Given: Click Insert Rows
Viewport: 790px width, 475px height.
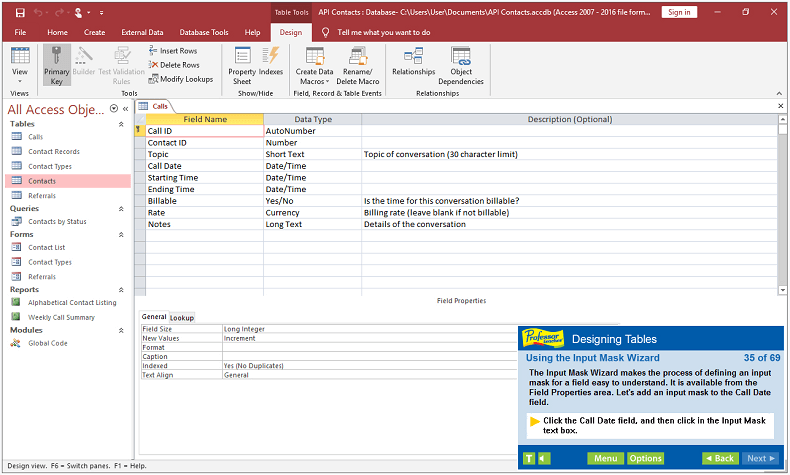Looking at the screenshot, I should (173, 51).
